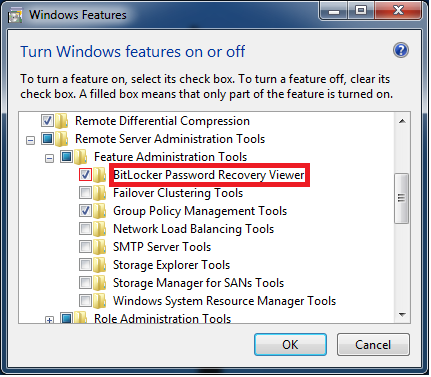Enable Network Load Balancing Tools checkbox
Image resolution: width=431 pixels, height=377 pixels.
[85, 228]
